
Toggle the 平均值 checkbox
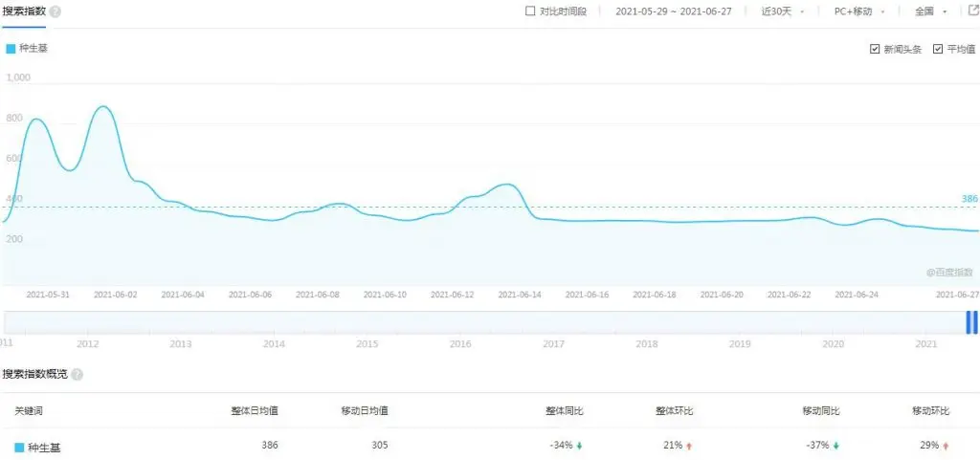click(x=938, y=49)
